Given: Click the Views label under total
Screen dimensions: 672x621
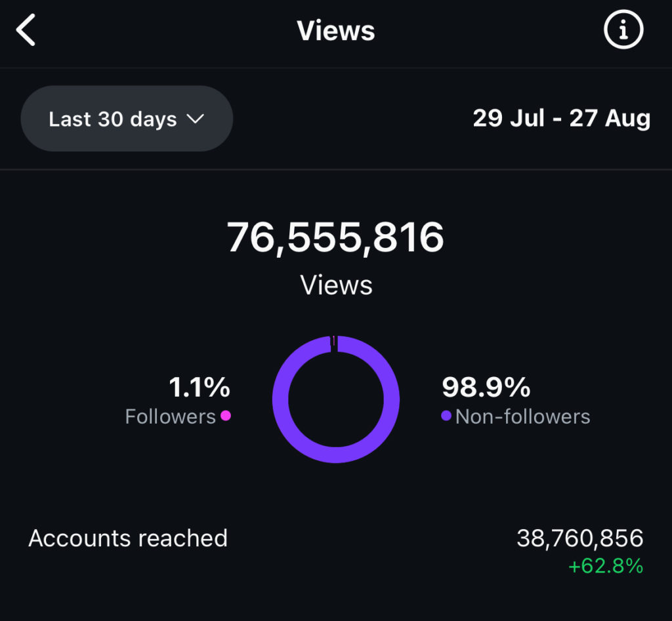Looking at the screenshot, I should pyautogui.click(x=336, y=285).
